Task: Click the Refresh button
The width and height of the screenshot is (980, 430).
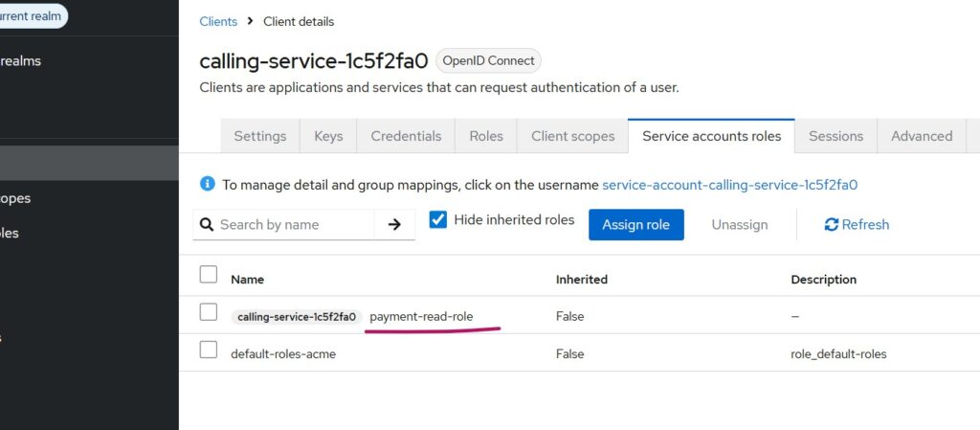Action: tap(857, 224)
